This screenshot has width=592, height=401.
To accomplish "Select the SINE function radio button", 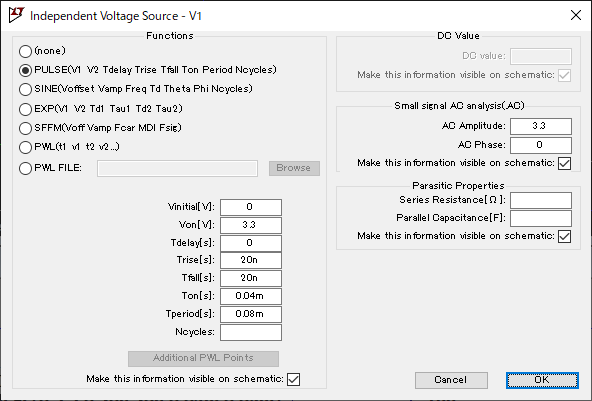I will pyautogui.click(x=25, y=89).
